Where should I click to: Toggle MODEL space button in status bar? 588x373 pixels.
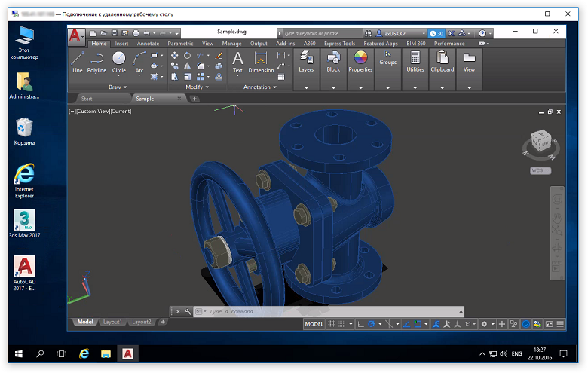(314, 323)
